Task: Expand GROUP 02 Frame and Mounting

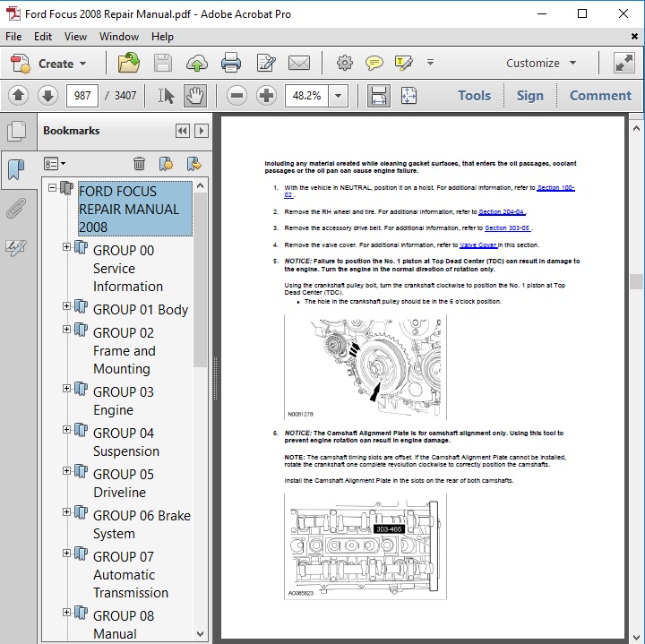Action: pos(66,329)
